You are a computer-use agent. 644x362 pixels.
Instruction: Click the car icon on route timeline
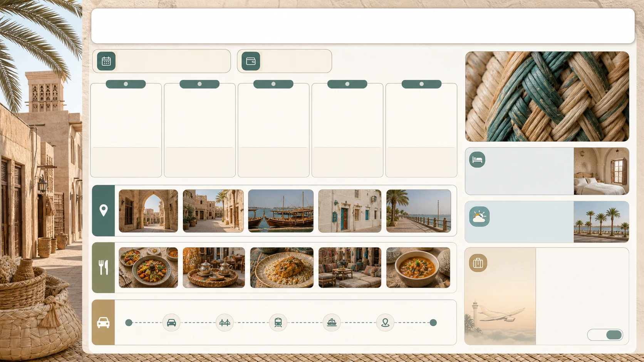click(x=171, y=322)
